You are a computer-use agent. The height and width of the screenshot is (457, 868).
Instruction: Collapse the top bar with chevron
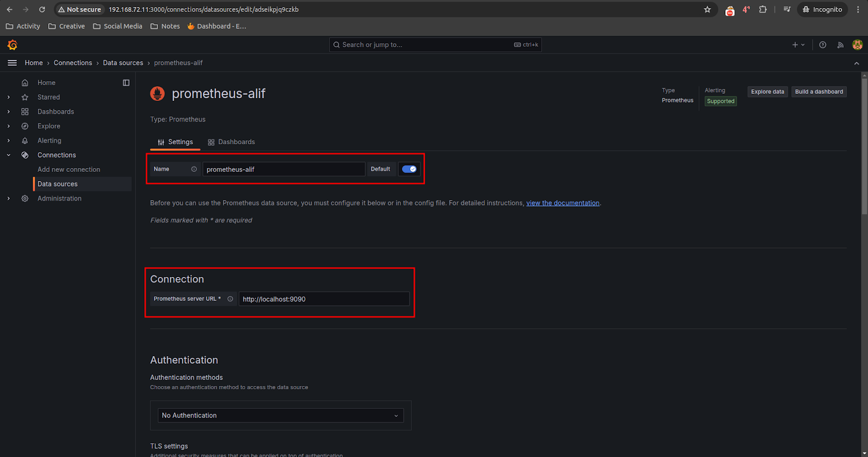857,63
